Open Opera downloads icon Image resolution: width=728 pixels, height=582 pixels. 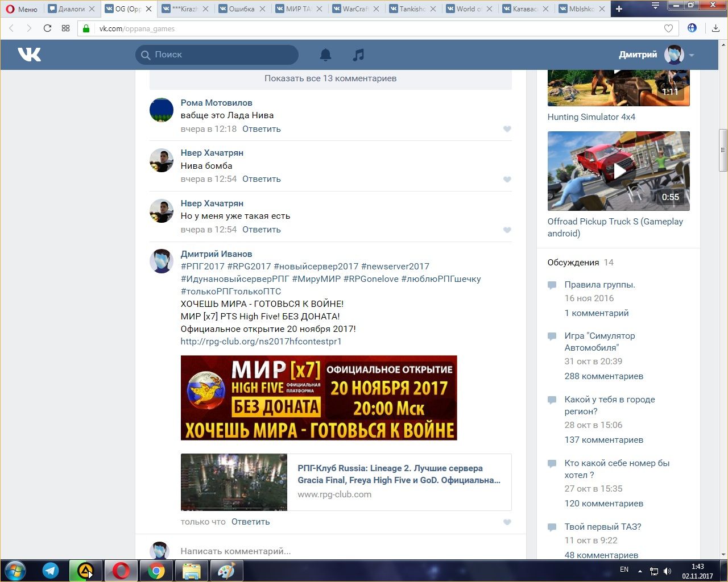click(715, 28)
